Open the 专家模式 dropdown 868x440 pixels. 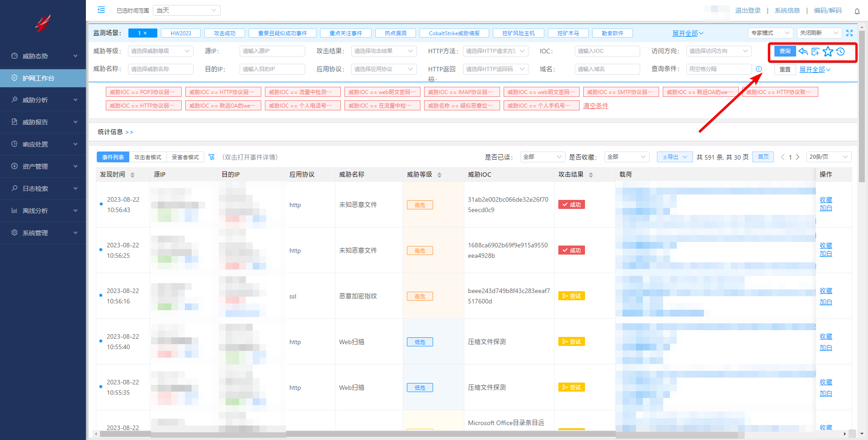pyautogui.click(x=771, y=33)
